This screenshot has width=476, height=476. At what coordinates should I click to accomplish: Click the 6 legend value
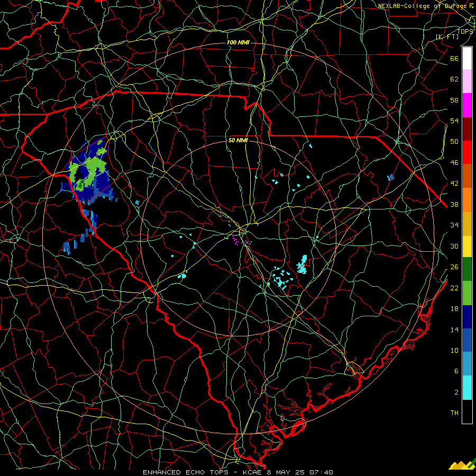(456, 371)
